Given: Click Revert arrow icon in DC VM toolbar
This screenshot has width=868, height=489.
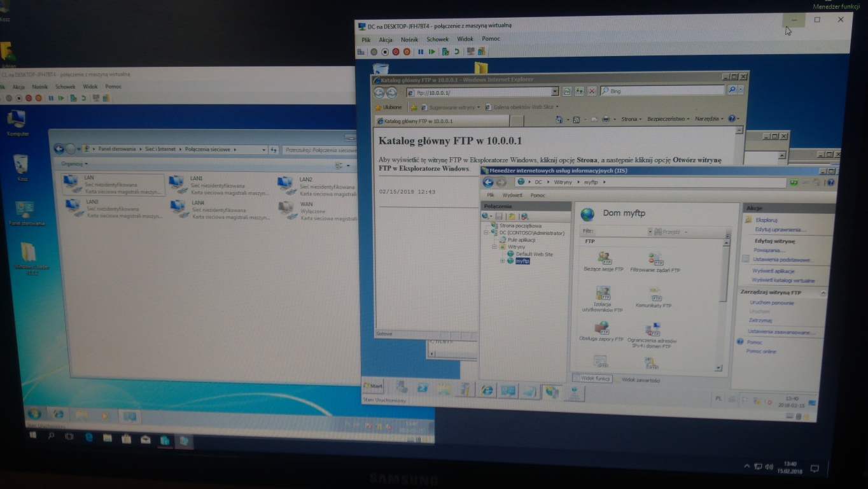Looking at the screenshot, I should [x=456, y=52].
